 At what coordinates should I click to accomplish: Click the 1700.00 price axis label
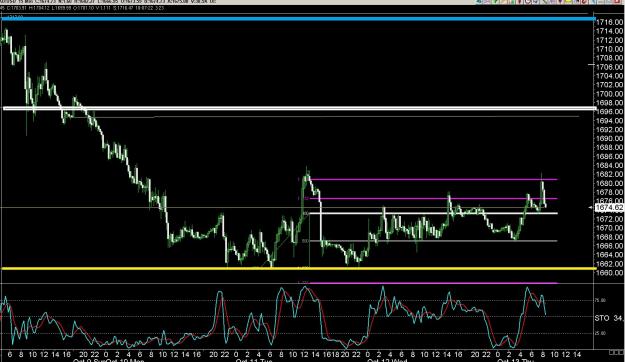point(609,94)
